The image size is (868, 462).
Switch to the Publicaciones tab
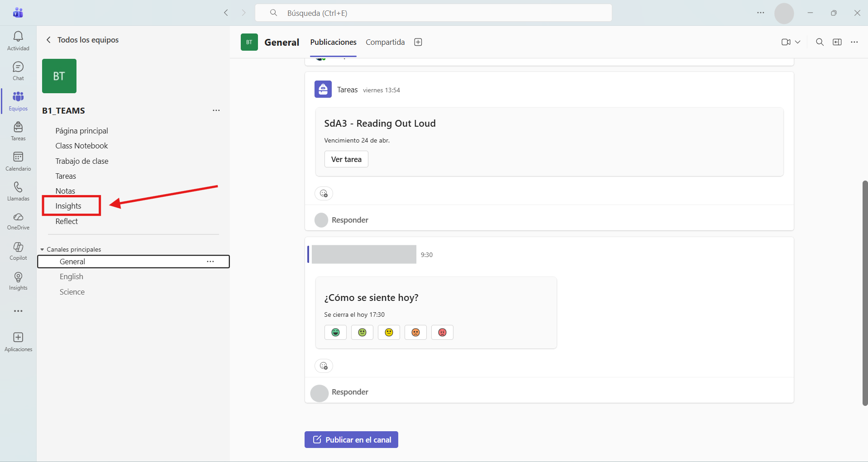[x=333, y=42]
